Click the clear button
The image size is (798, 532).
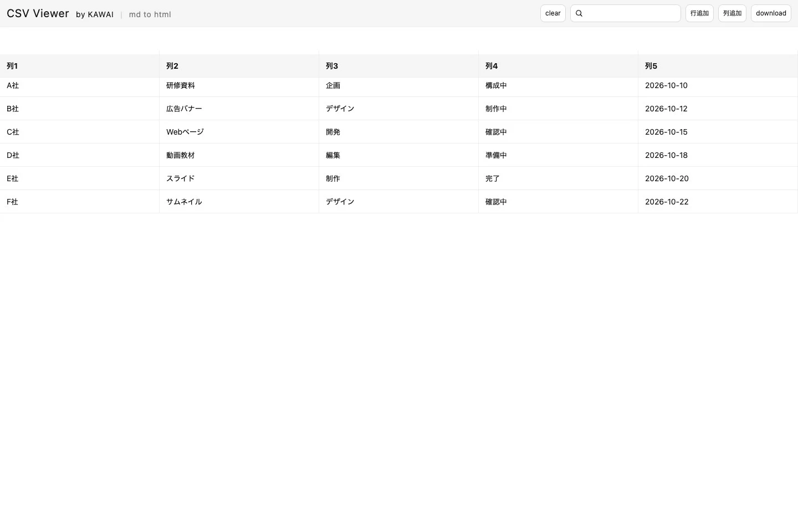point(553,13)
